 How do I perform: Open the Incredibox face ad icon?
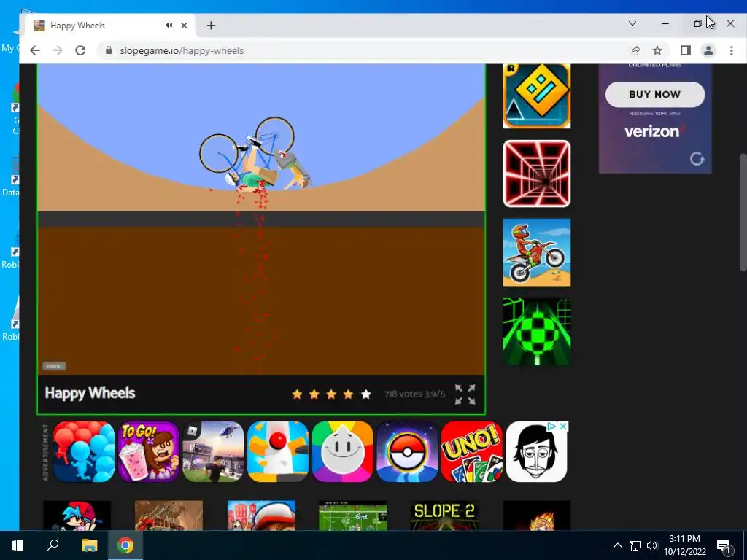pos(536,451)
